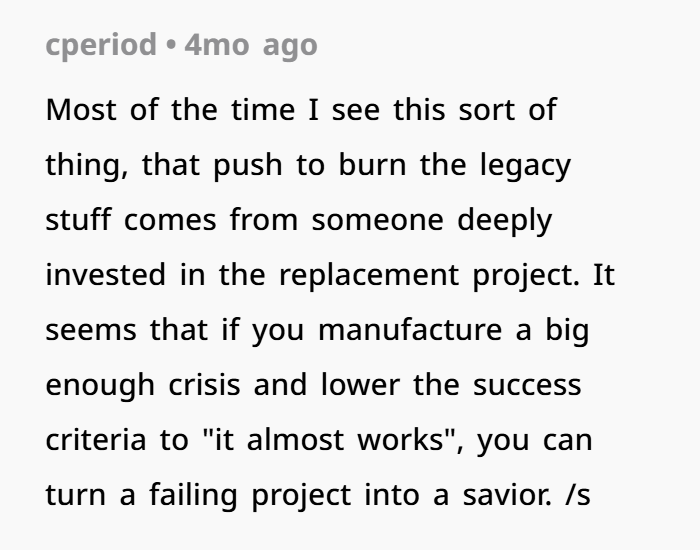
Task: Click the word savior in comment
Action: [x=507, y=495]
